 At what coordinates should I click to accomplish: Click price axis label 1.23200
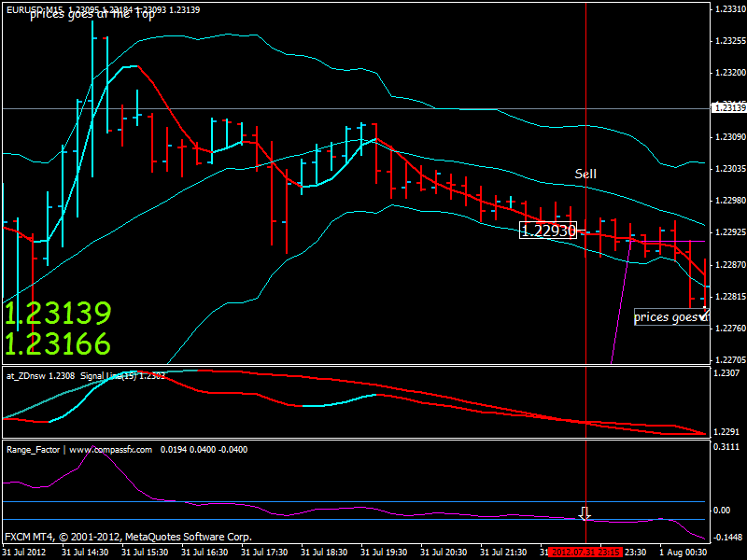pyautogui.click(x=730, y=73)
